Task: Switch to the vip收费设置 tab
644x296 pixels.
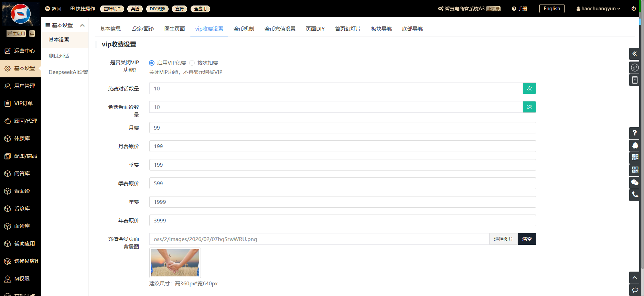Action: tap(209, 29)
